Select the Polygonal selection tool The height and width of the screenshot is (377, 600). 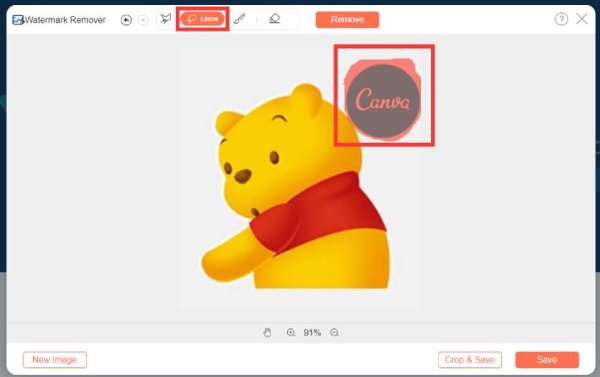tap(166, 19)
